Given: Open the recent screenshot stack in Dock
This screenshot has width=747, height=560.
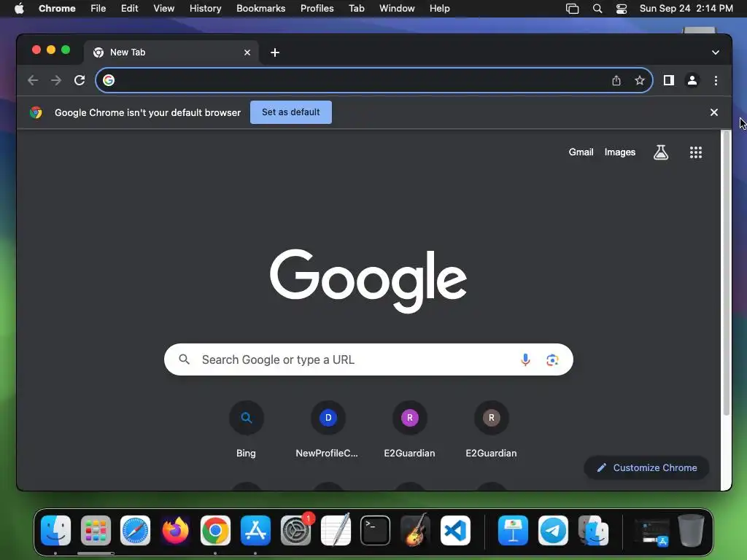Looking at the screenshot, I should click(x=652, y=533).
